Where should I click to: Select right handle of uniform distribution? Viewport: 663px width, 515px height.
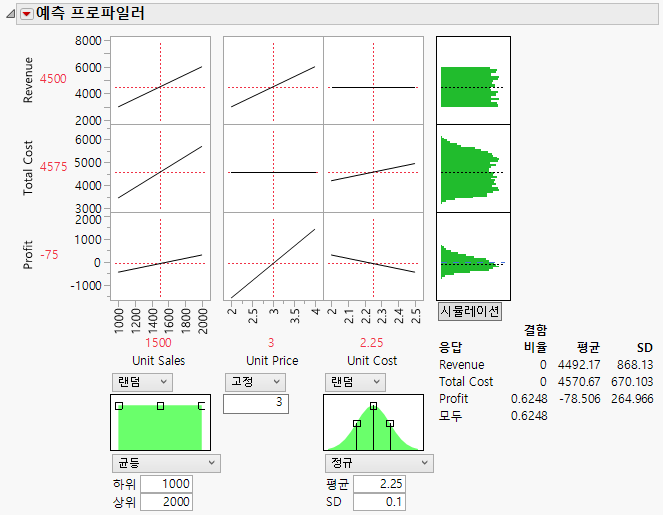tap(202, 406)
